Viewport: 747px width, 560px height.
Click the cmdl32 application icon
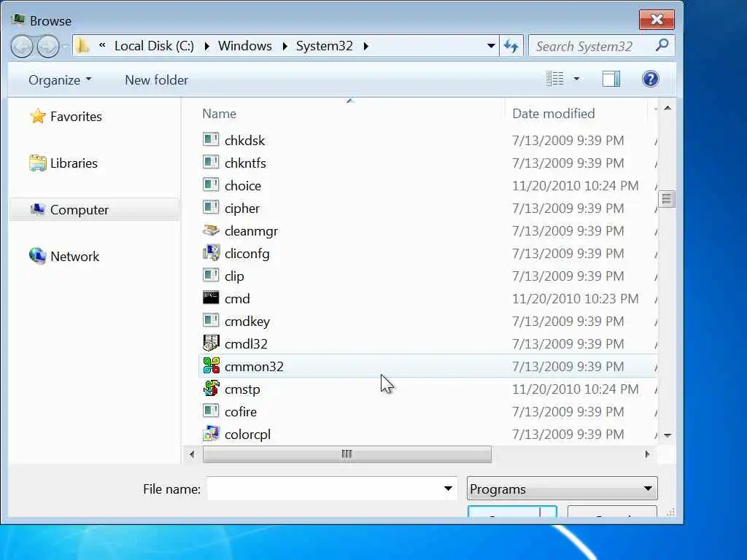coord(211,343)
